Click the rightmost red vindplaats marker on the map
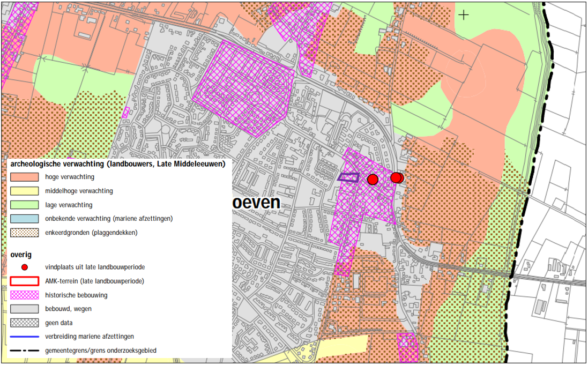 click(397, 177)
